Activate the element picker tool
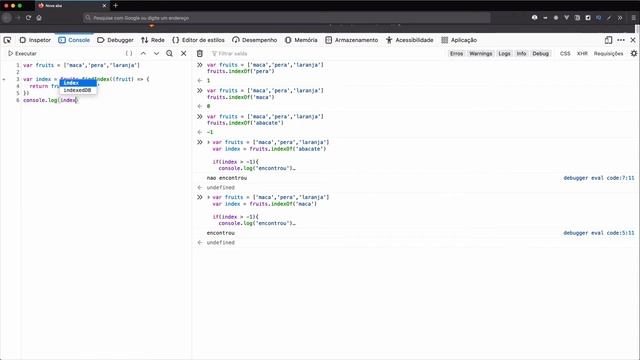Viewport: 640px width, 360px height. click(7, 40)
